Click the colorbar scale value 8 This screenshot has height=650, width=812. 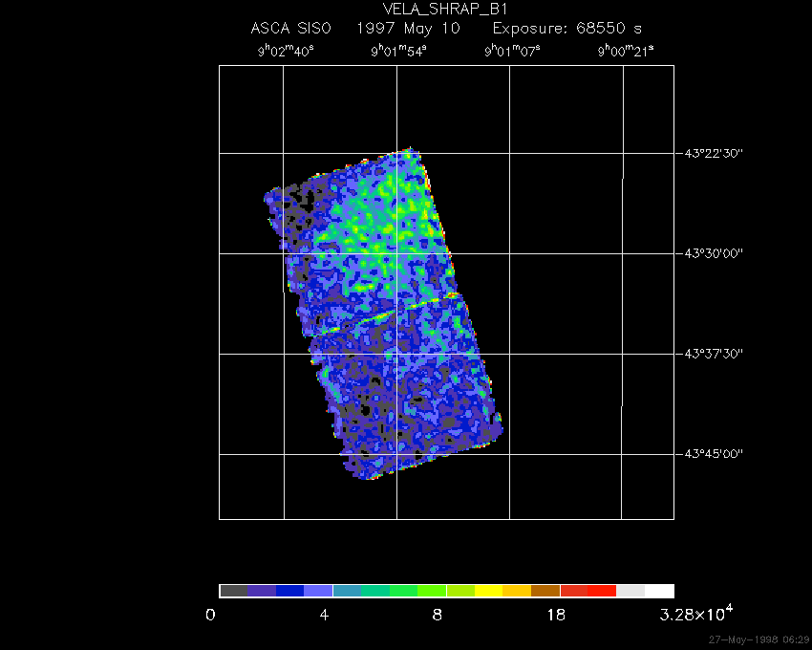[x=438, y=616]
